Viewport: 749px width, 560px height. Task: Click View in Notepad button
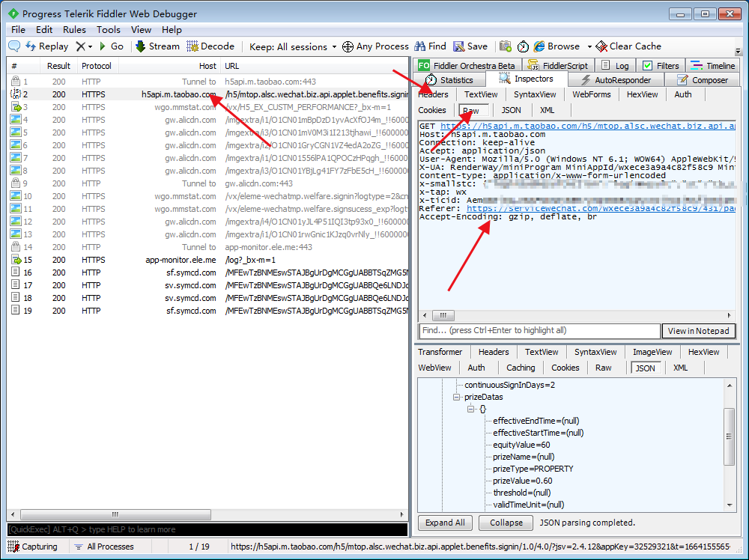698,331
